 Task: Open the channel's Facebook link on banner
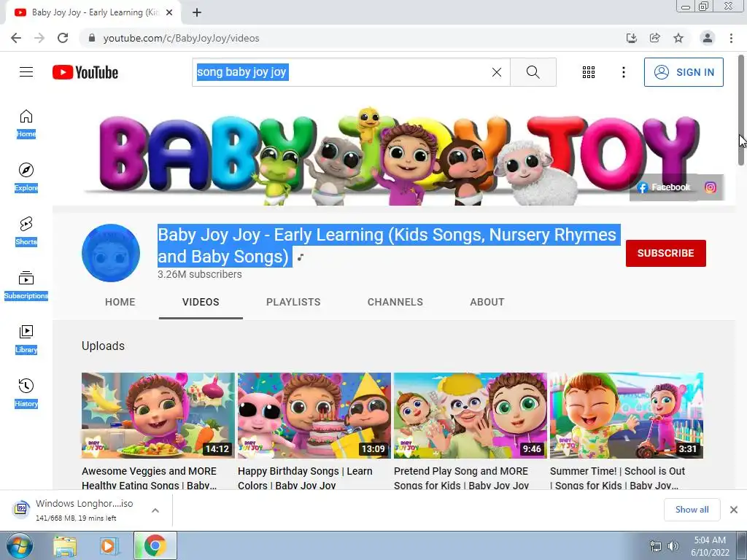point(664,187)
